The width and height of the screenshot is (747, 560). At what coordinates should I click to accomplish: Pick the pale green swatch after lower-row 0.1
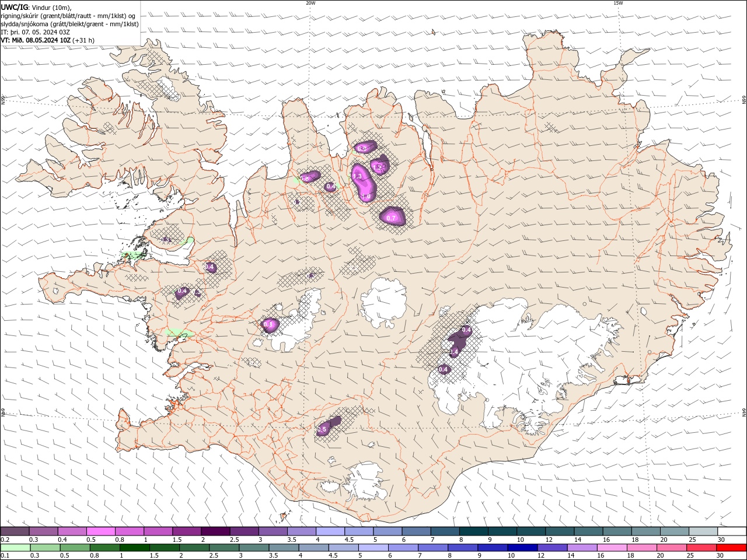pos(15,548)
